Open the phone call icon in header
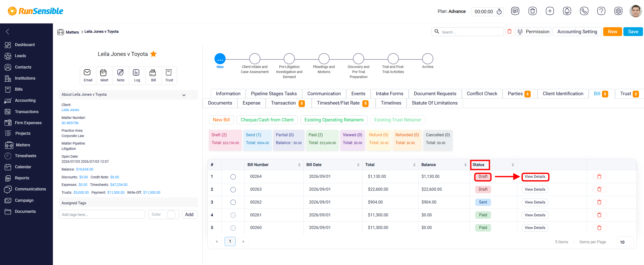 [x=584, y=11]
